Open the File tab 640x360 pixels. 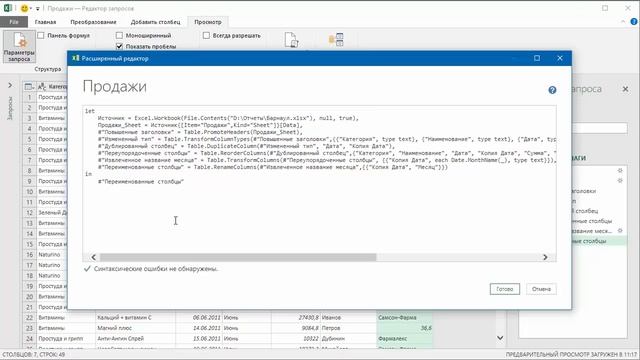tap(14, 22)
